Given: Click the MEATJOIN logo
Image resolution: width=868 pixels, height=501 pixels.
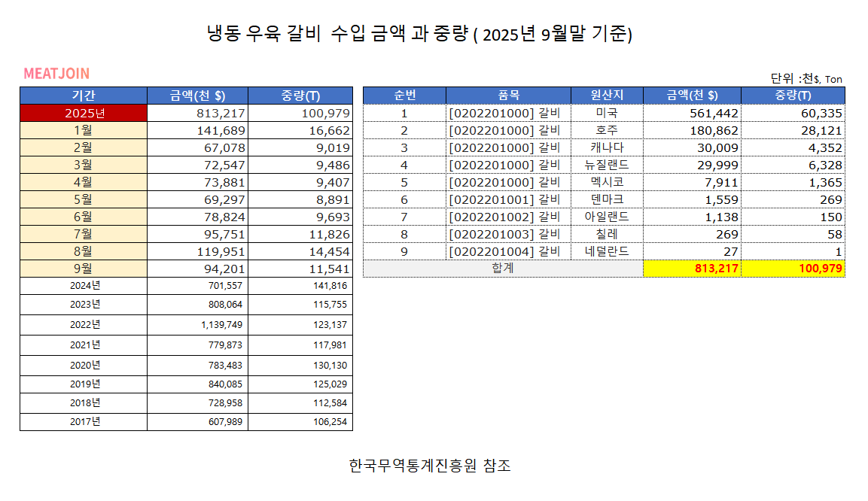Looking at the screenshot, I should click(x=56, y=74).
